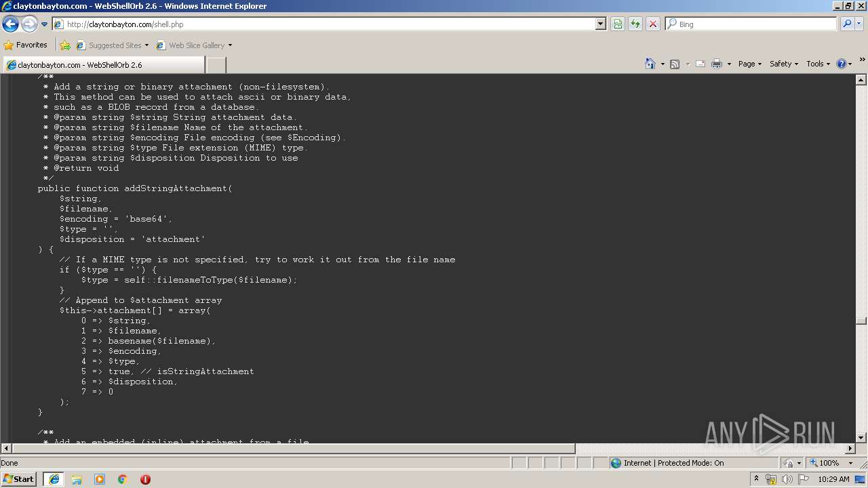Stop loading with the red X icon
The height and width of the screenshot is (488, 868).
pyautogui.click(x=653, y=24)
